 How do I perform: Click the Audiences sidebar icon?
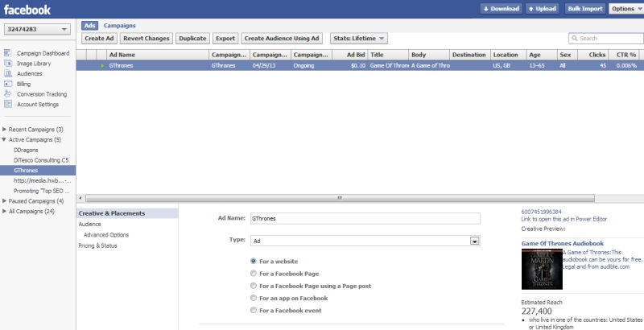pyautogui.click(x=8, y=74)
